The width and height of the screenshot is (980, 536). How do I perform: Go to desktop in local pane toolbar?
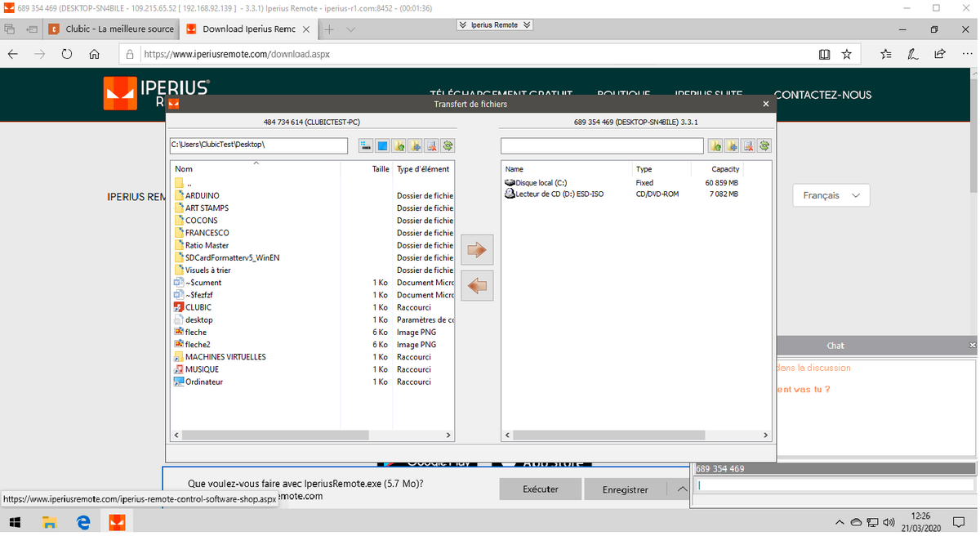[x=382, y=145]
